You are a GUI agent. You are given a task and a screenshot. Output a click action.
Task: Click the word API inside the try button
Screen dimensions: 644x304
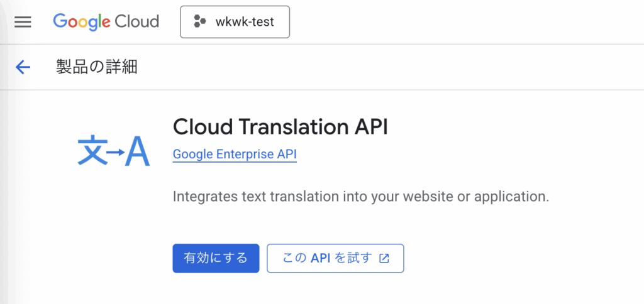(321, 258)
